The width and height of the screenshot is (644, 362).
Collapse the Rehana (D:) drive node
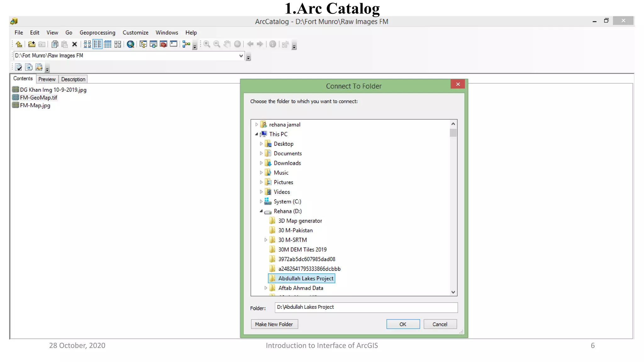point(261,211)
